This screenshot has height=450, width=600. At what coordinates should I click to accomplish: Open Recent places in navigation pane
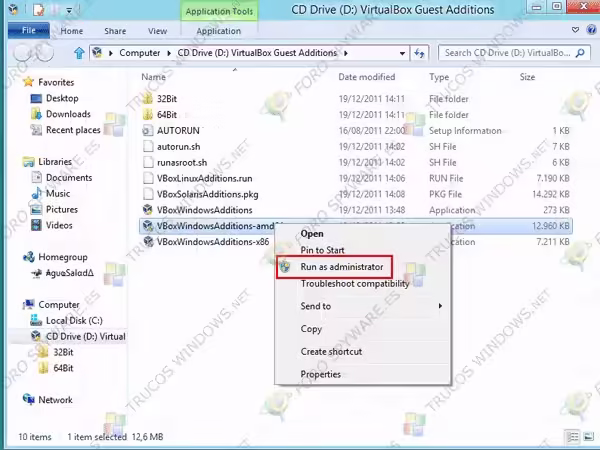pyautogui.click(x=73, y=130)
